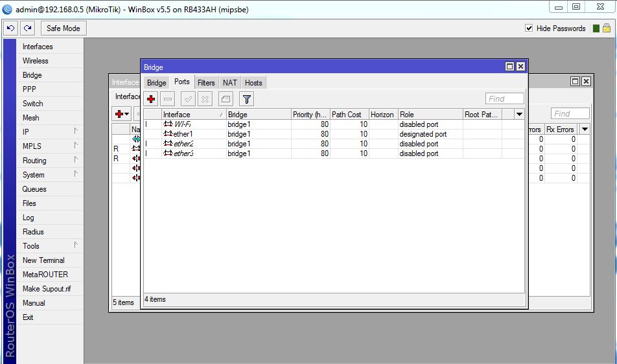Switch to the Filters tab
Screen dimensions: 617x364
click(206, 83)
